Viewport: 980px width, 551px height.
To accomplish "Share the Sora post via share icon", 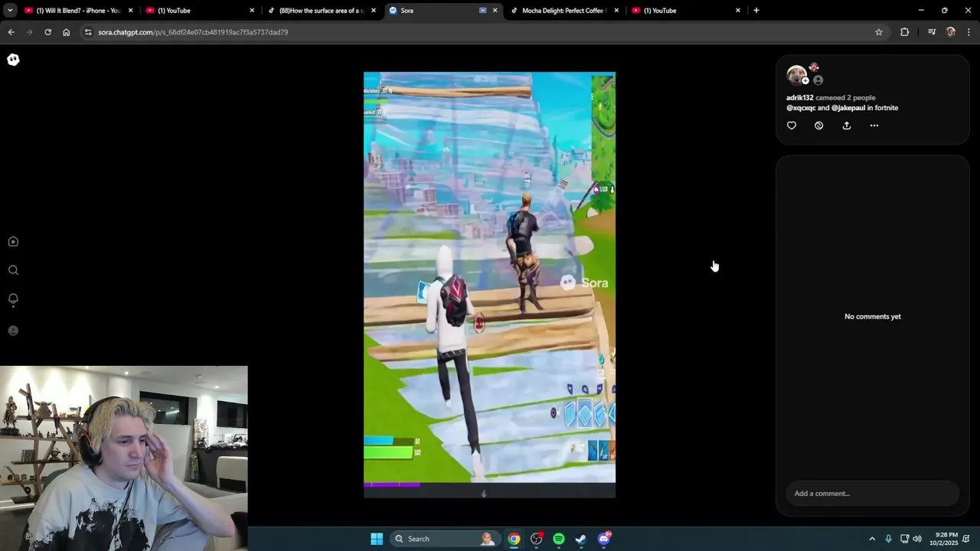I will click(x=847, y=126).
